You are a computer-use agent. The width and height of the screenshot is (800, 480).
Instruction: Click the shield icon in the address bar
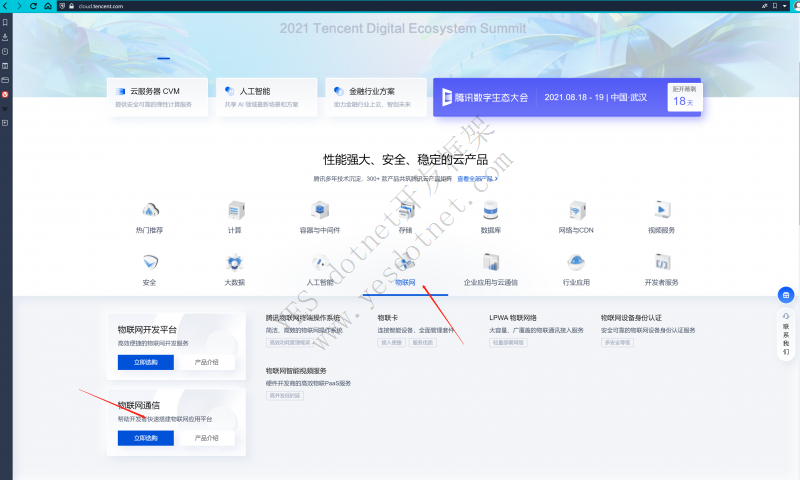(x=62, y=6)
